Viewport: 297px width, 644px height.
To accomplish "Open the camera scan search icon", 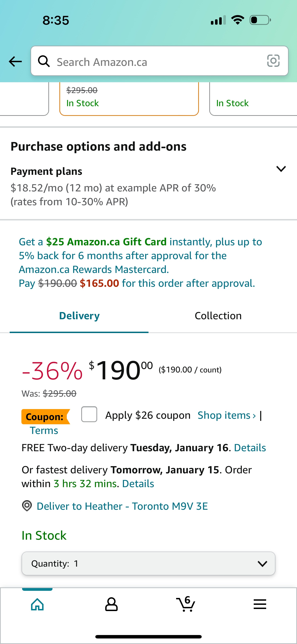I will point(273,61).
